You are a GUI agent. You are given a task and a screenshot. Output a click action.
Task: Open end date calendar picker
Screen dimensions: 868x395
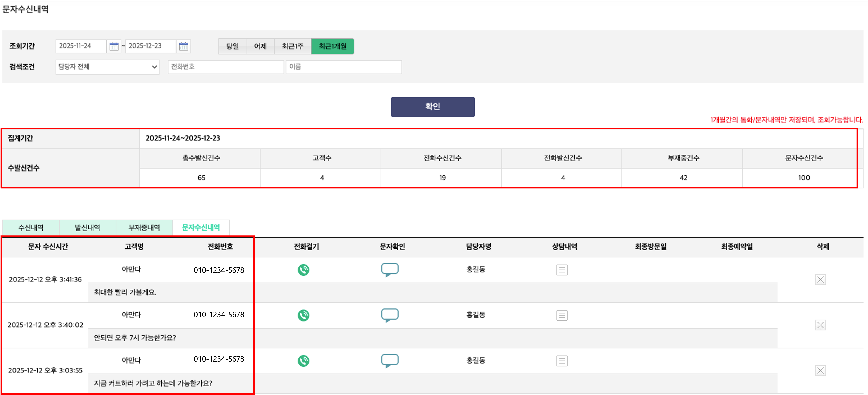(x=184, y=46)
